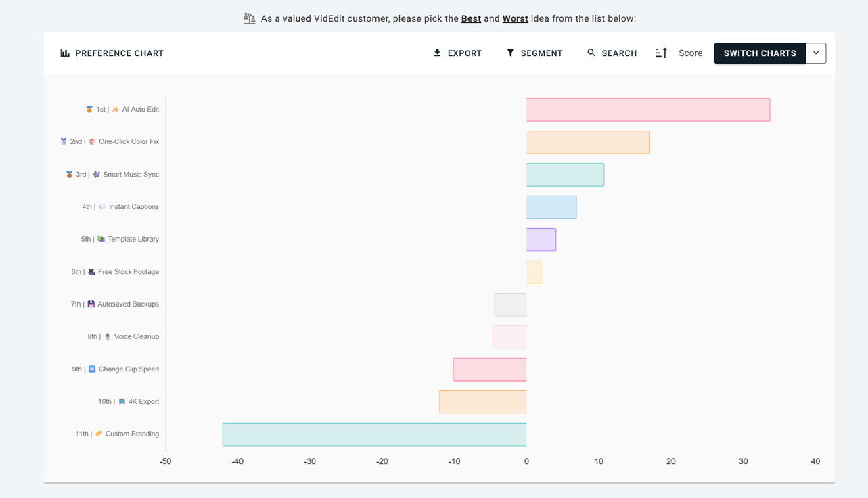Open the Score sort selector
Image resolution: width=868 pixels, height=498 pixels.
tap(690, 53)
